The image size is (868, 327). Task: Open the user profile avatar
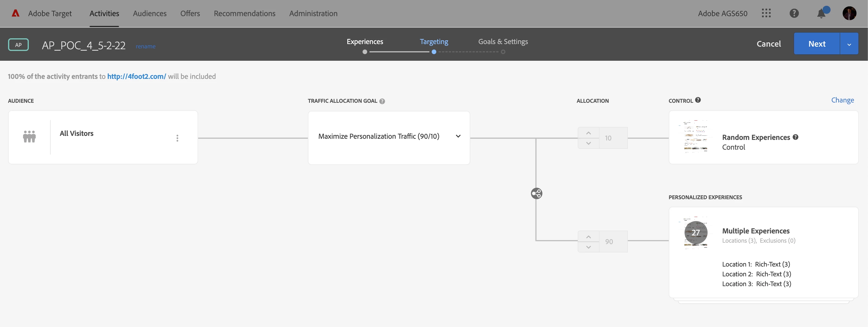coord(849,14)
